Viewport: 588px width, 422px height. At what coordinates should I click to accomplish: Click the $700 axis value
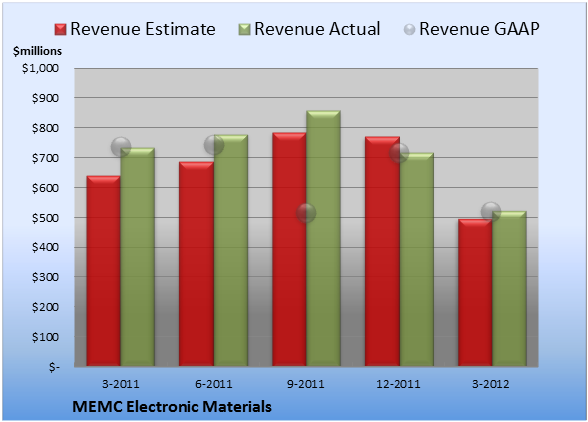click(x=45, y=158)
